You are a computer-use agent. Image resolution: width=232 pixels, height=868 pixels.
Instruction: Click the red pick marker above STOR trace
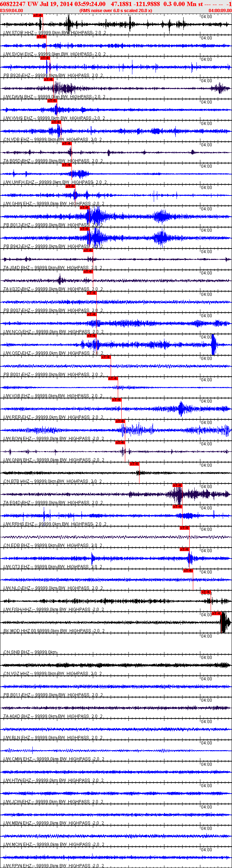click(38, 15)
